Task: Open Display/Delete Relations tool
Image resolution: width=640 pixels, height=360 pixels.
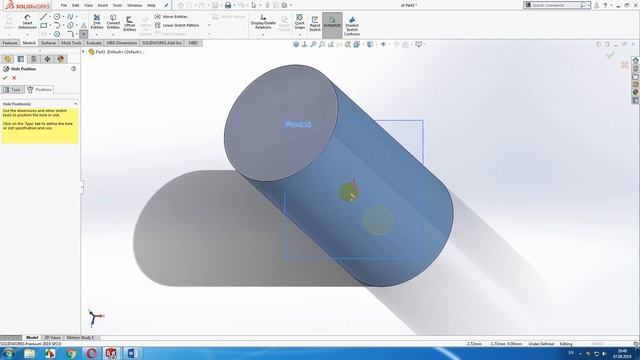Action: pos(263,22)
